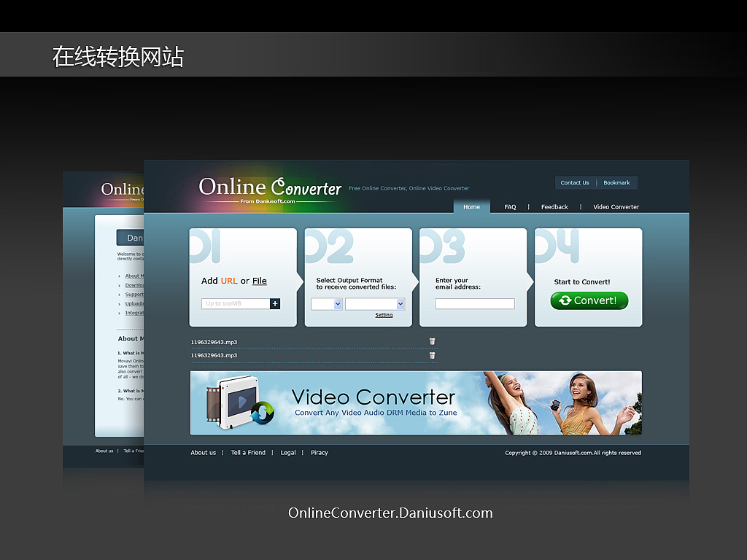Select the second 1196329643.mp3 file name
The width and height of the screenshot is (747, 560).
pos(214,355)
